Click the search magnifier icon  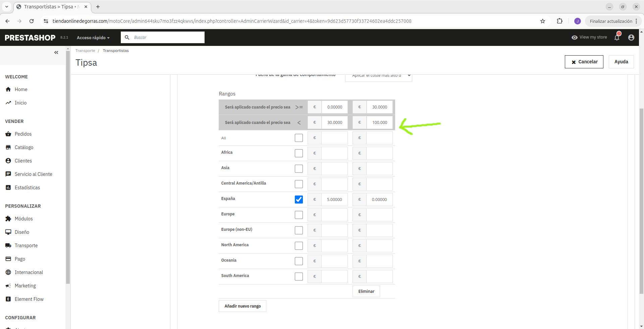(x=127, y=38)
